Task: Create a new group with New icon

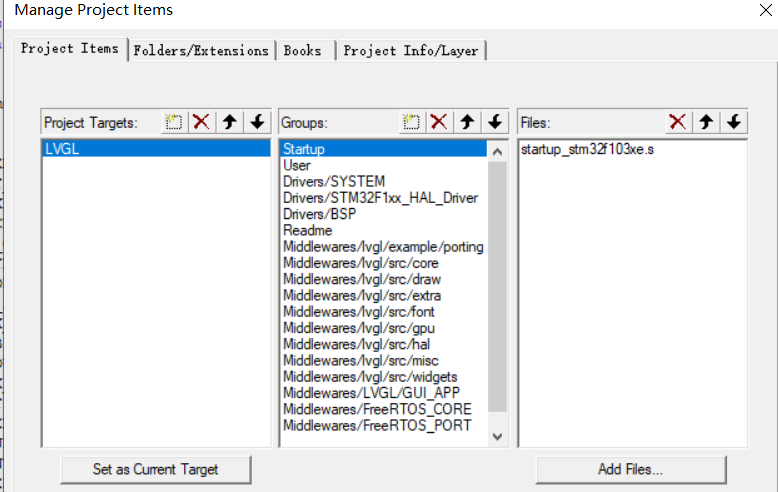Action: (411, 122)
